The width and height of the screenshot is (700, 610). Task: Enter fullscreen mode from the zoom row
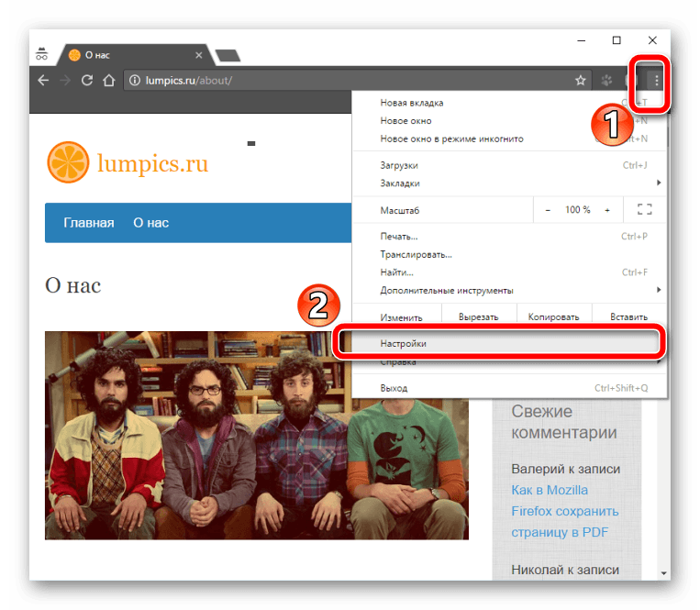click(644, 210)
